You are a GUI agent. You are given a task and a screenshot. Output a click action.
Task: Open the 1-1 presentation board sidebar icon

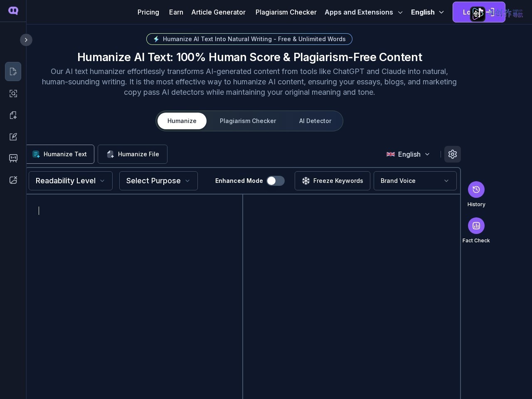click(13, 158)
